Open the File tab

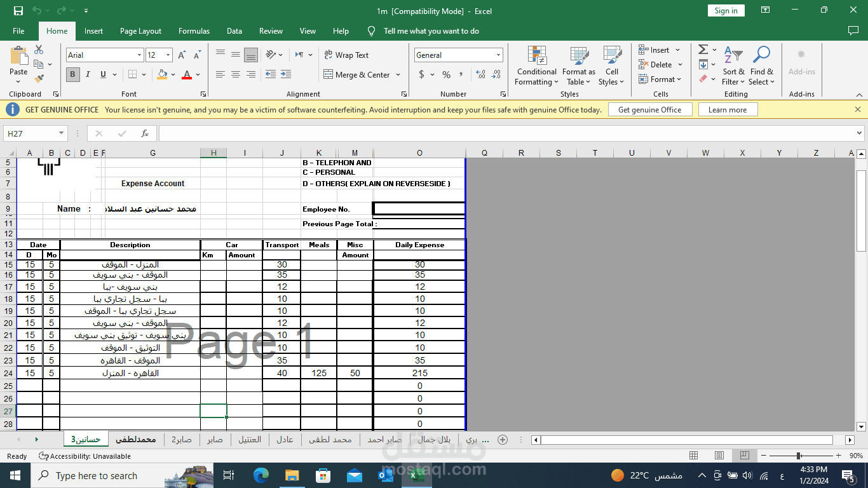(18, 30)
